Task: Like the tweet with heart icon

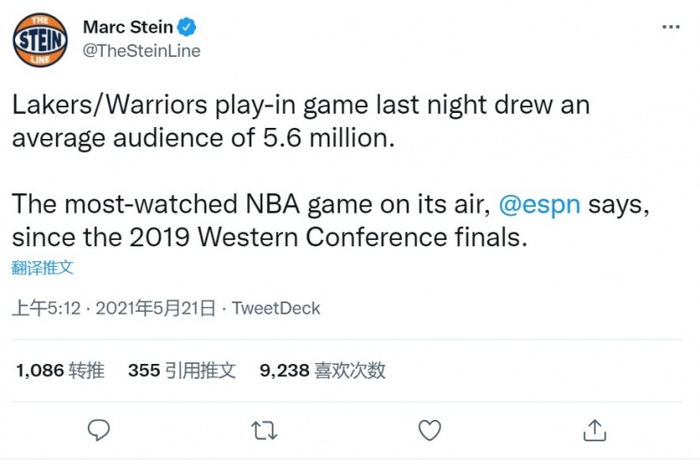Action: point(429,430)
